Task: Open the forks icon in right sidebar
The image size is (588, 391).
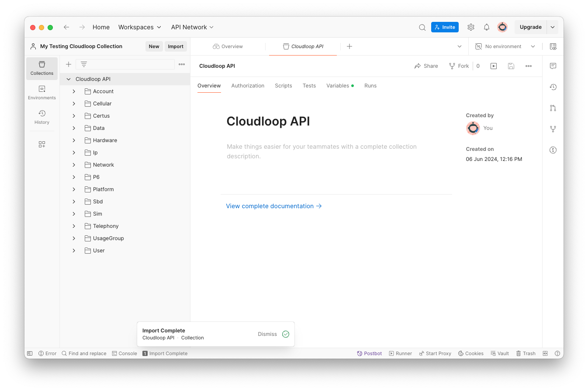Action: [x=553, y=129]
